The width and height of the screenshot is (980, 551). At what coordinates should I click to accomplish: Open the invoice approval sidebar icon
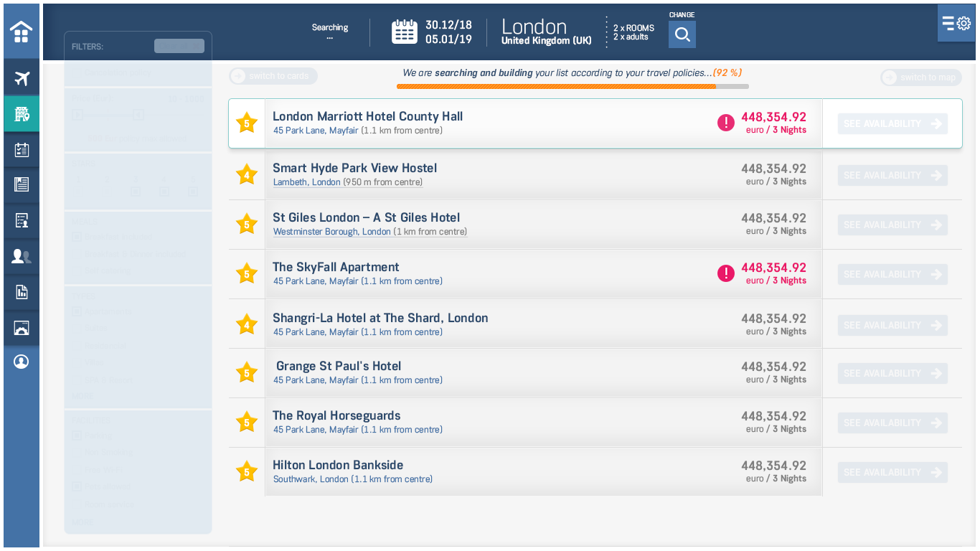[22, 220]
